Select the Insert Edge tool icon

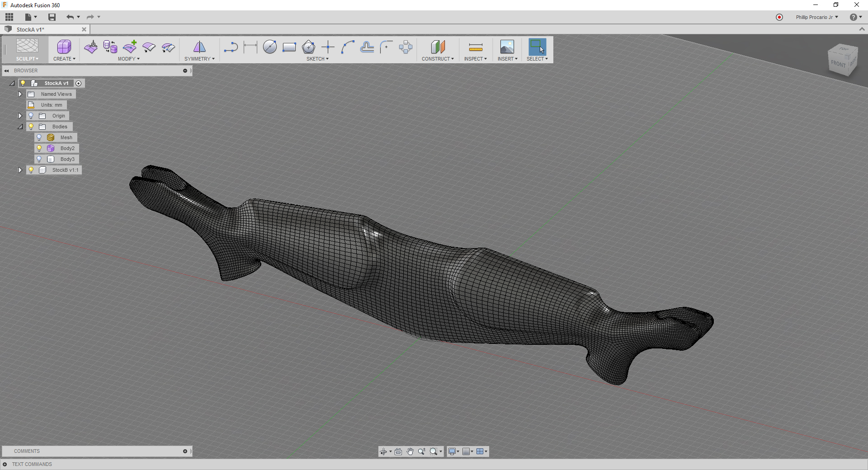click(x=110, y=47)
